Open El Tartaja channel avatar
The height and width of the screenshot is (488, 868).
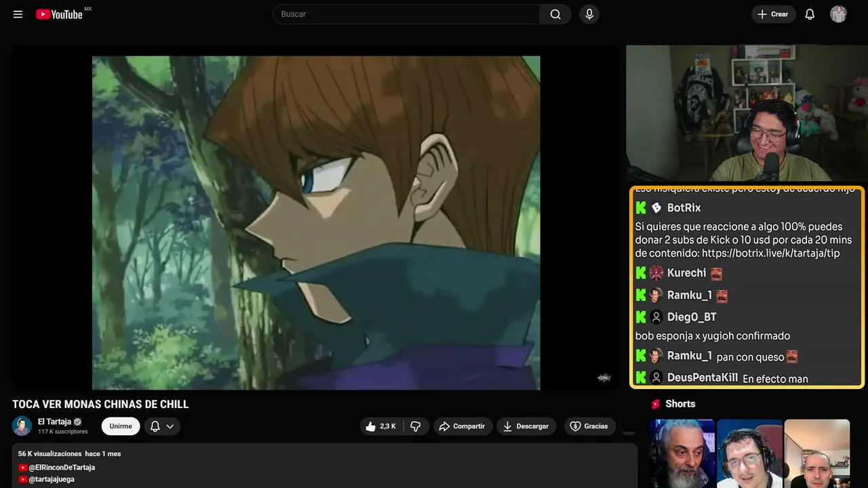pyautogui.click(x=22, y=426)
